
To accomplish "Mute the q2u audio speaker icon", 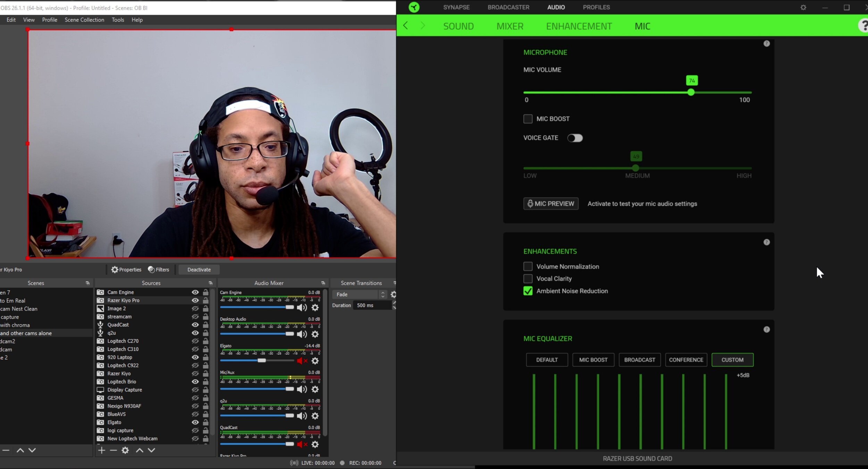I will [302, 416].
